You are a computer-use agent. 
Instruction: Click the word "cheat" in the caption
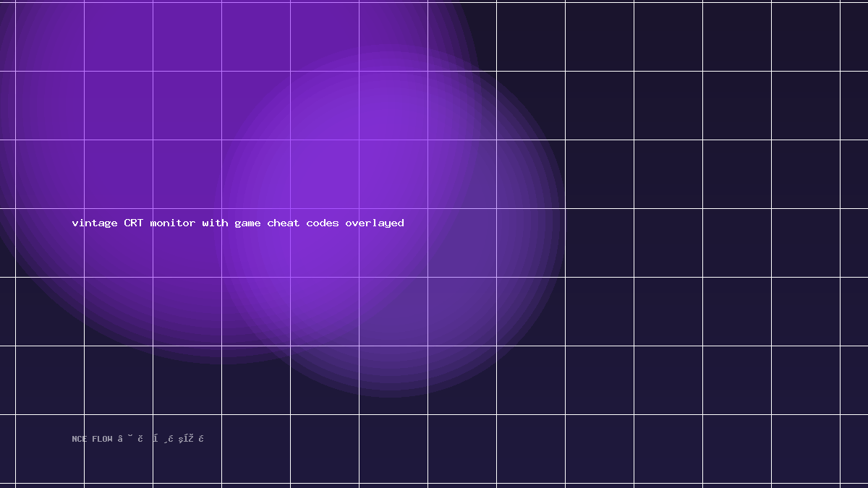pyautogui.click(x=284, y=223)
